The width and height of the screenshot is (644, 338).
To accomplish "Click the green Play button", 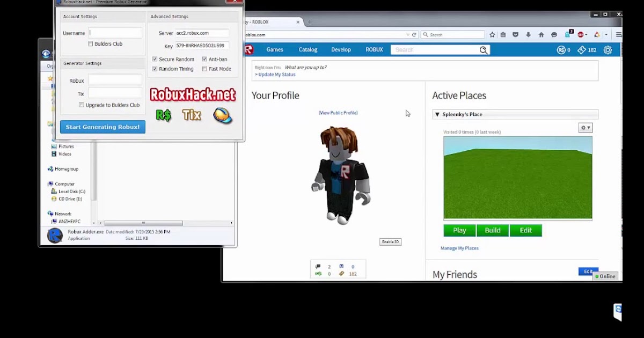I will coord(459,230).
